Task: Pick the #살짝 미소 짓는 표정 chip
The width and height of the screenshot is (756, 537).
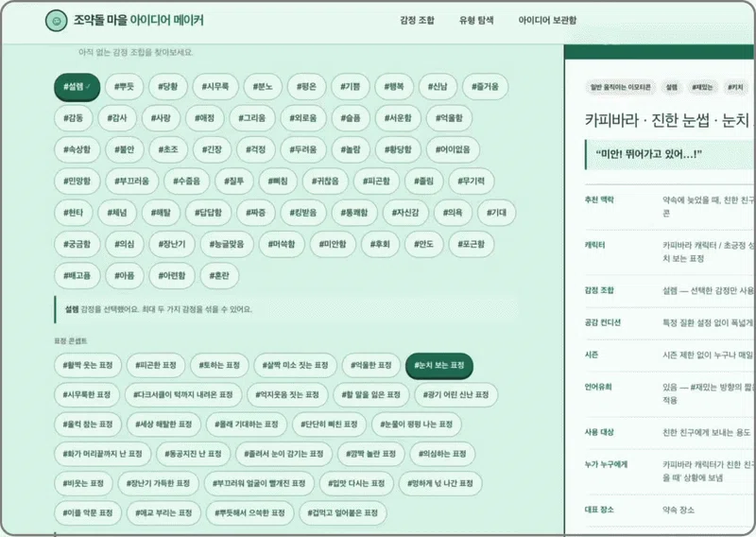Action: coord(295,365)
